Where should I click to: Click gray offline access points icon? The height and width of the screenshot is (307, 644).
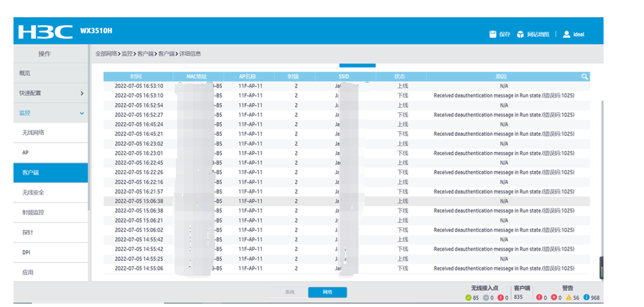click(485, 298)
